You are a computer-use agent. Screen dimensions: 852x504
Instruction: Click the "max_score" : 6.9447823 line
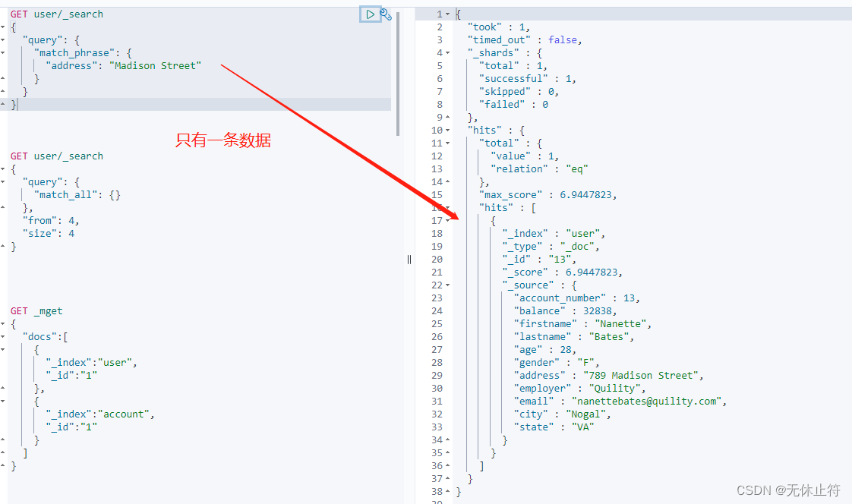coord(548,195)
